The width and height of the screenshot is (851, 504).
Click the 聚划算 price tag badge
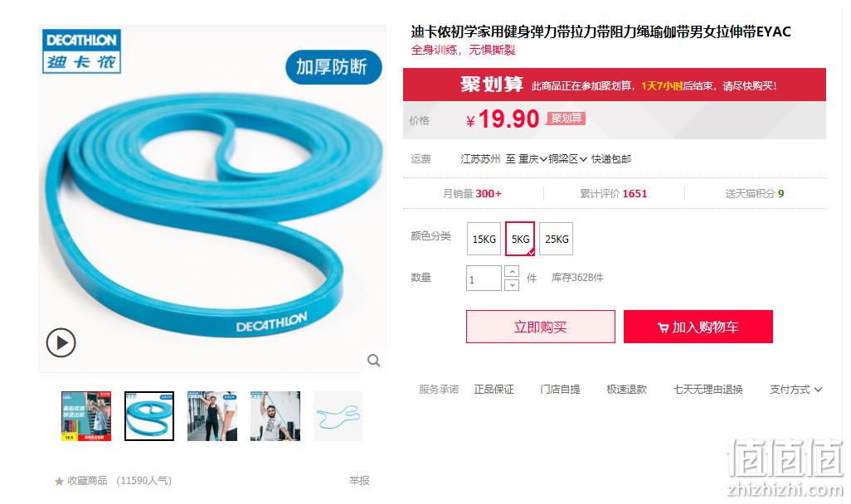pyautogui.click(x=566, y=119)
